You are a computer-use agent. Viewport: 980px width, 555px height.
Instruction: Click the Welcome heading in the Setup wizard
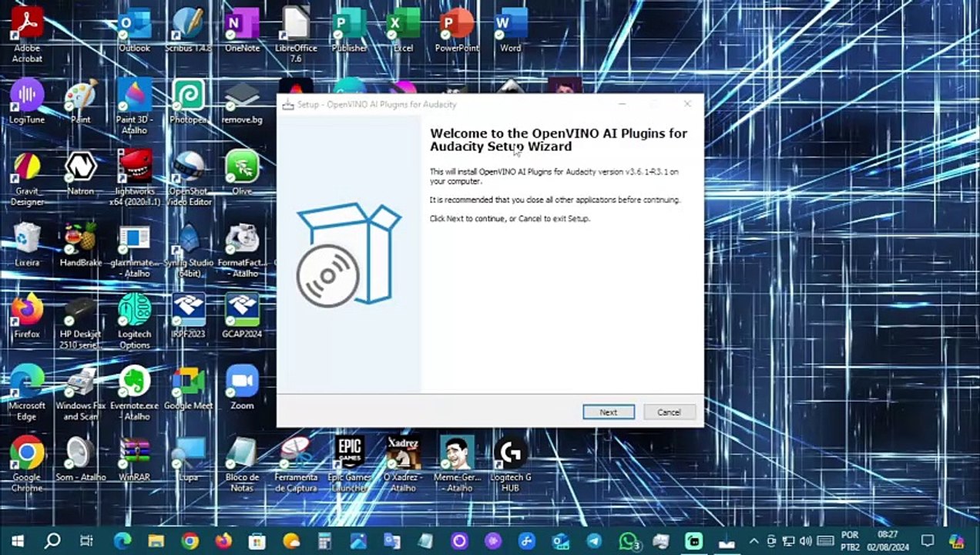pos(558,140)
